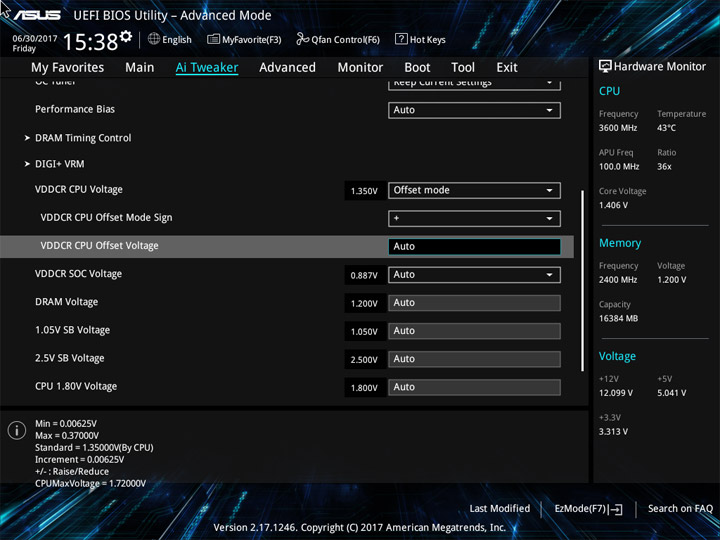720x540 pixels.
Task: Click the globe language icon
Action: pos(154,39)
